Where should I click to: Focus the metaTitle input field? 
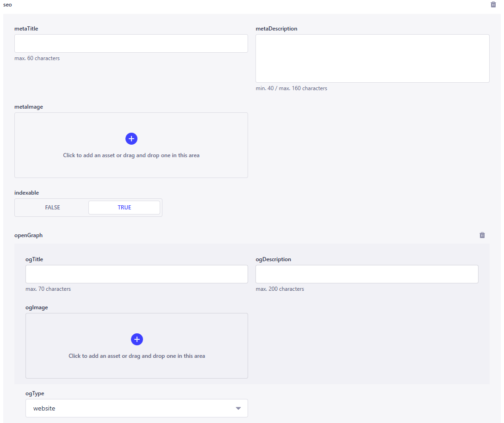click(131, 43)
